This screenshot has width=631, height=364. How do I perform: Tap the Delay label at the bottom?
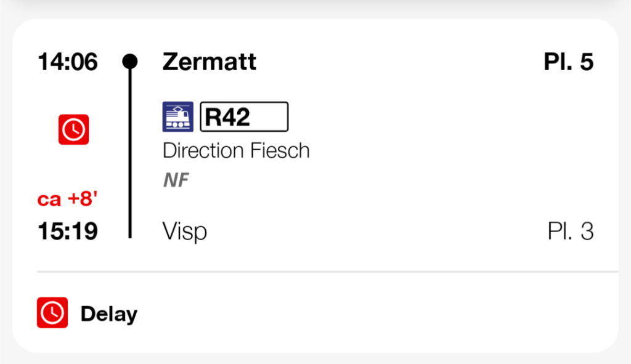point(108,314)
